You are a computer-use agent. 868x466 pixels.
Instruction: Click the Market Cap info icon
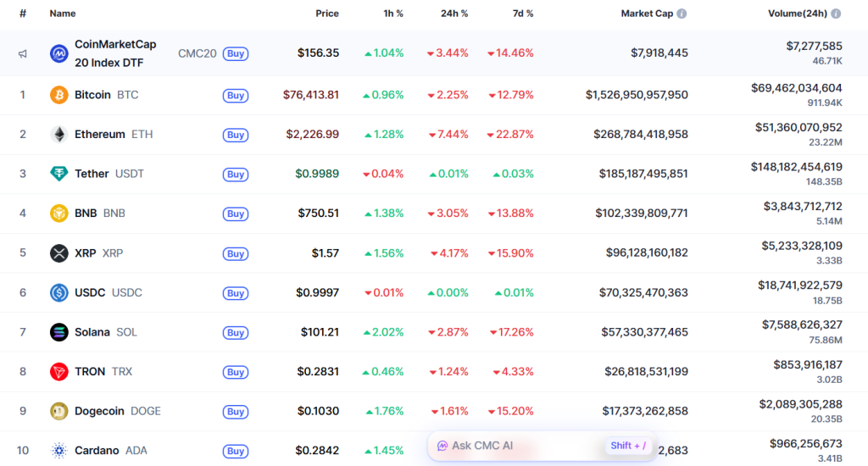click(x=682, y=14)
